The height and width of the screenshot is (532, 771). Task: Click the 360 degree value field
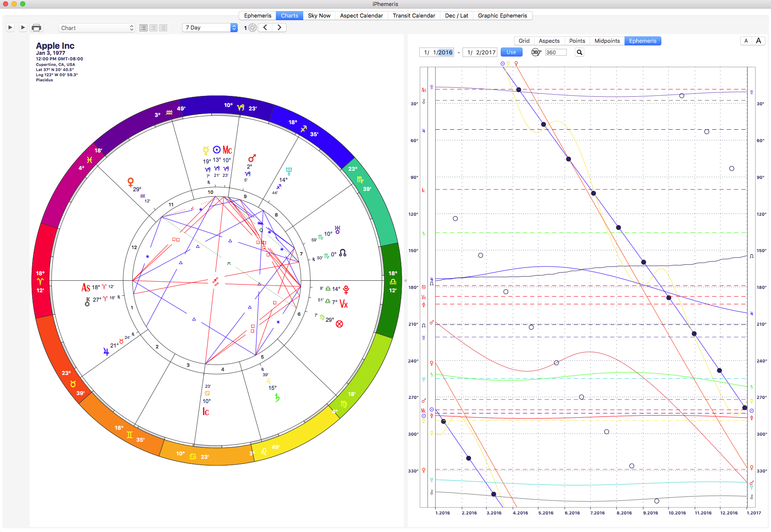point(556,52)
